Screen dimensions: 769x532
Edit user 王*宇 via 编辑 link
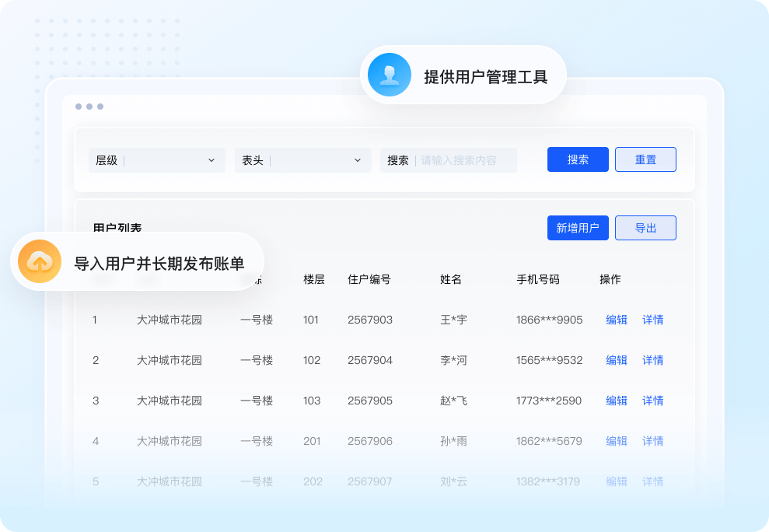(617, 320)
